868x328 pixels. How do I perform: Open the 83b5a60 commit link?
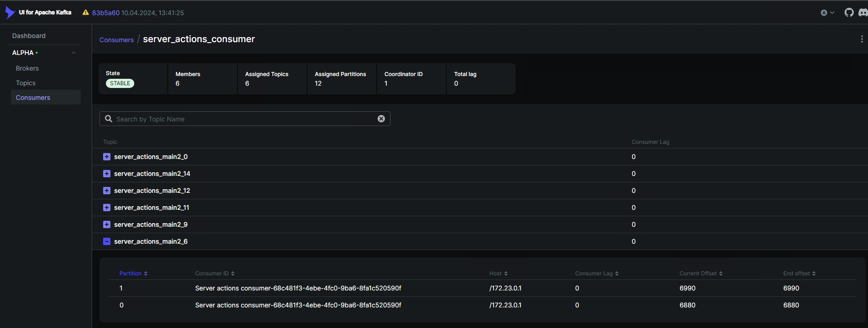pos(105,13)
